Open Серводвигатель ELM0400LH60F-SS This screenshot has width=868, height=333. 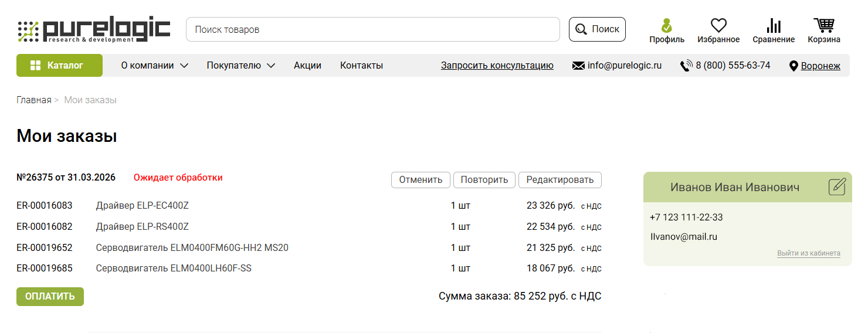[x=174, y=269]
